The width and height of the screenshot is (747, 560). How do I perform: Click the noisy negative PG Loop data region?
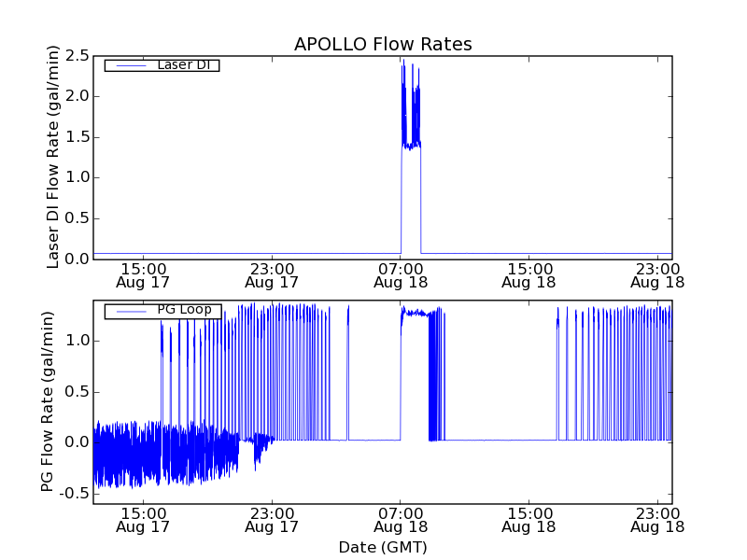coord(164,453)
